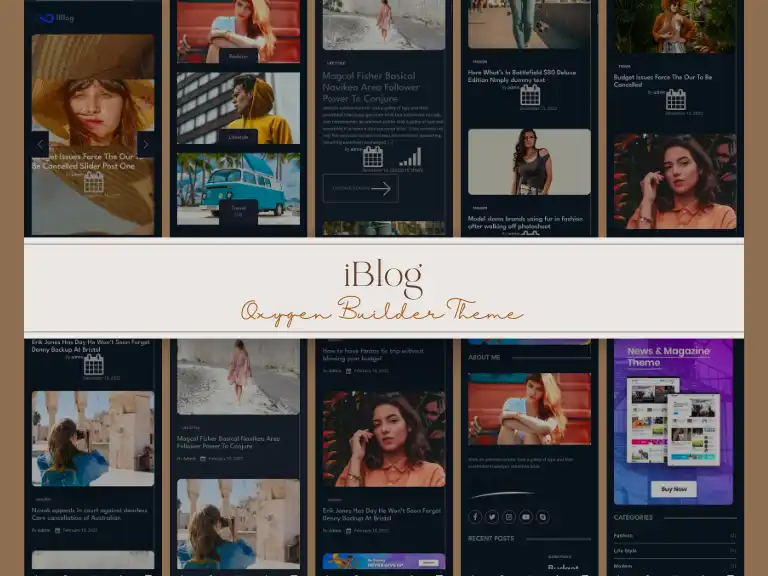The width and height of the screenshot is (768, 576).
Task: Click the Continue Reading arrow button
Action: point(361,188)
